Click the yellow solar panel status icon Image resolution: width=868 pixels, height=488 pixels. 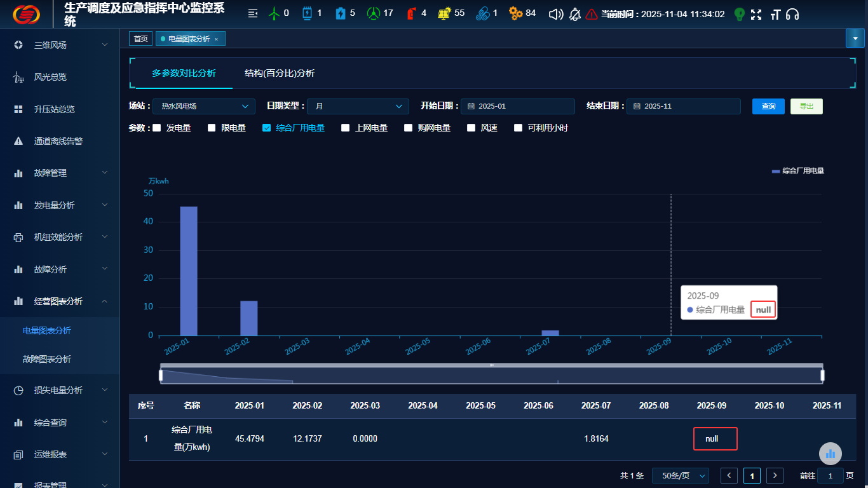pyautogui.click(x=444, y=13)
